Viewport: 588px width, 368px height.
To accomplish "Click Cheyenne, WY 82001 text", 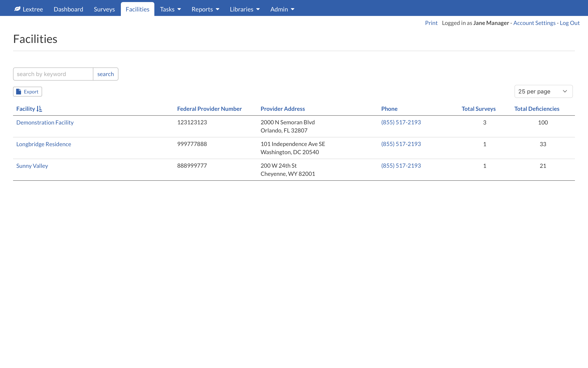I will [x=288, y=174].
